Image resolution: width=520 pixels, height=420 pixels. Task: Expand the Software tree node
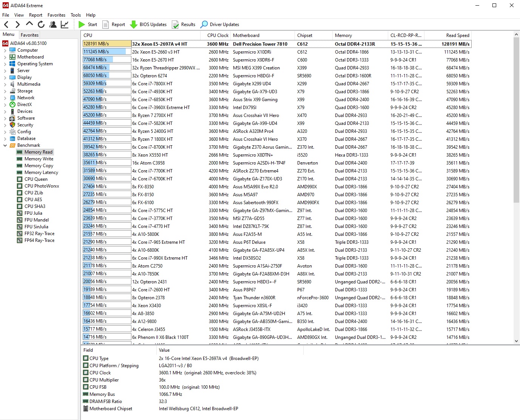(5, 118)
